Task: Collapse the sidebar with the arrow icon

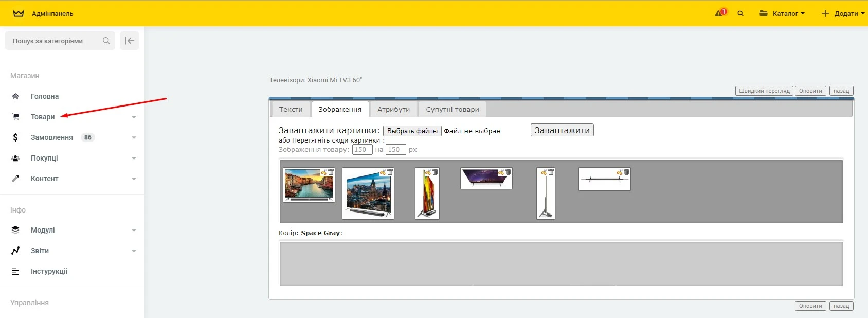Action: 130,41
